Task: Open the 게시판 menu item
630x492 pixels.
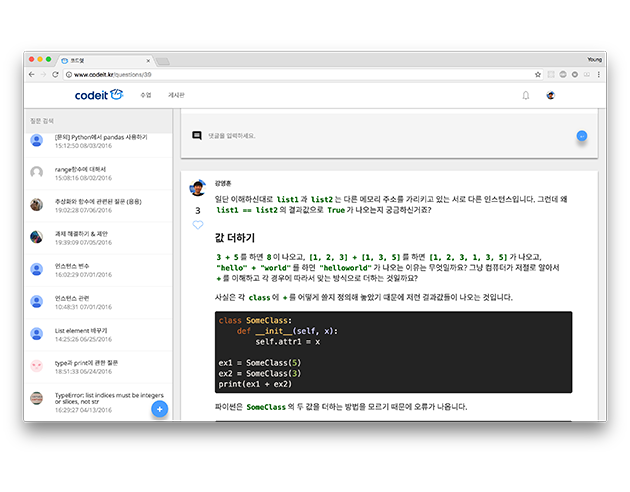Action: pos(176,95)
